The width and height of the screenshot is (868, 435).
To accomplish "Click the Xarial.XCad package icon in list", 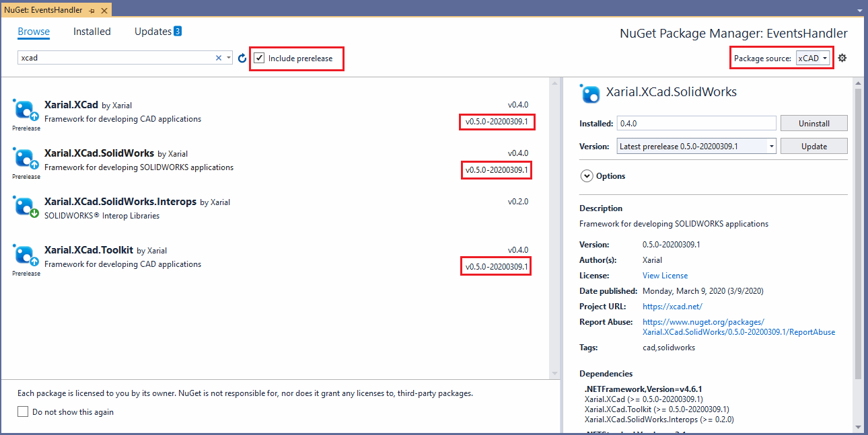I will coord(26,110).
